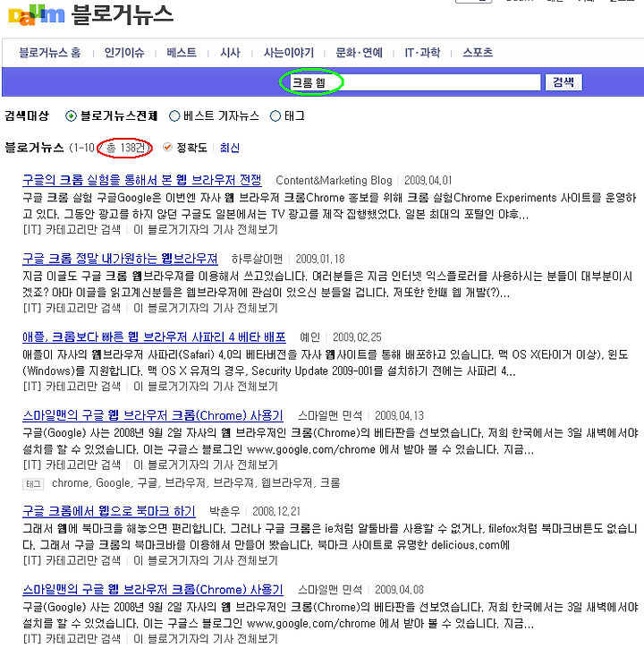This screenshot has height=648, width=644.
Task: Click the Daum logo
Action: pos(37,15)
